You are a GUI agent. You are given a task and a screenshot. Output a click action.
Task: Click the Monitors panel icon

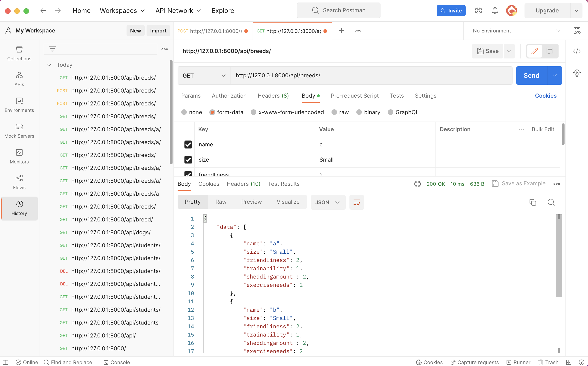click(x=19, y=153)
